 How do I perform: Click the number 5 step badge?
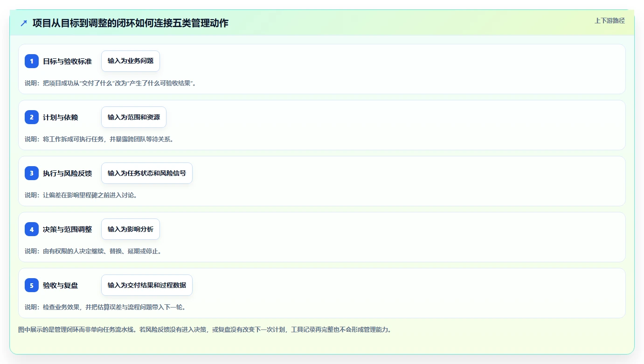(x=32, y=285)
